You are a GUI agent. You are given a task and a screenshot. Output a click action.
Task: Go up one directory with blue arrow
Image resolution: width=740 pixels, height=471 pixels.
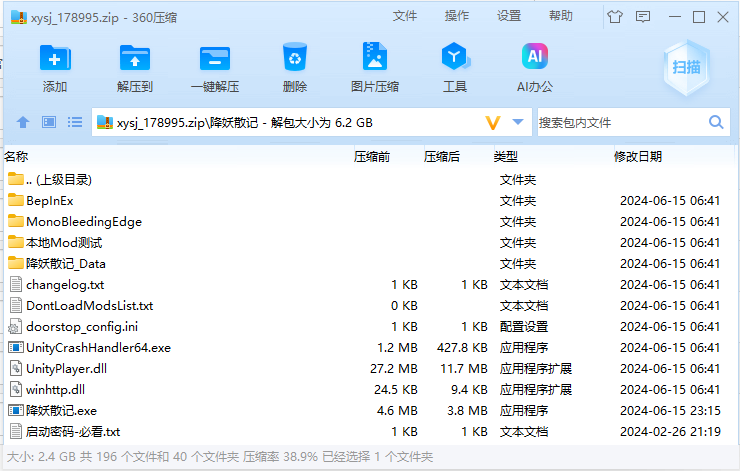point(23,122)
